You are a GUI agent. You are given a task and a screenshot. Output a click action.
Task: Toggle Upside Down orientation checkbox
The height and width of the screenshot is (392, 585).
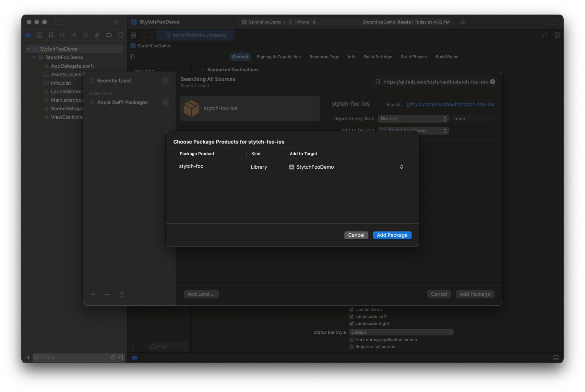point(351,309)
